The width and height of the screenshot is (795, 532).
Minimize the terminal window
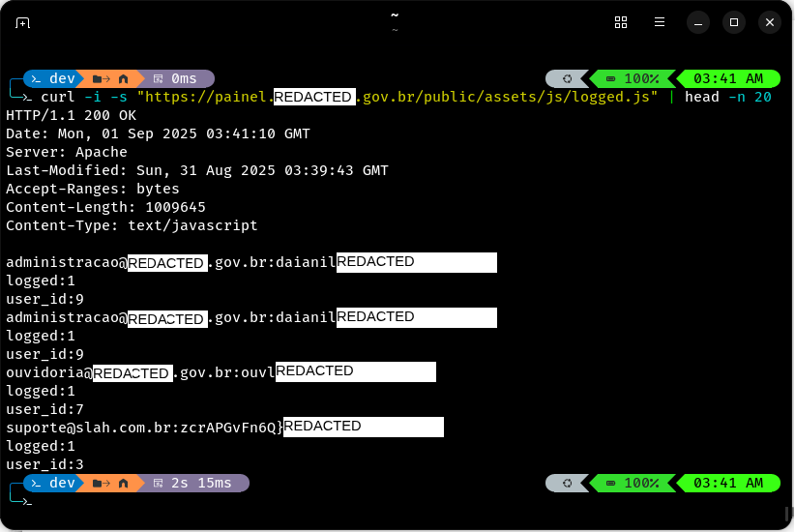(698, 23)
